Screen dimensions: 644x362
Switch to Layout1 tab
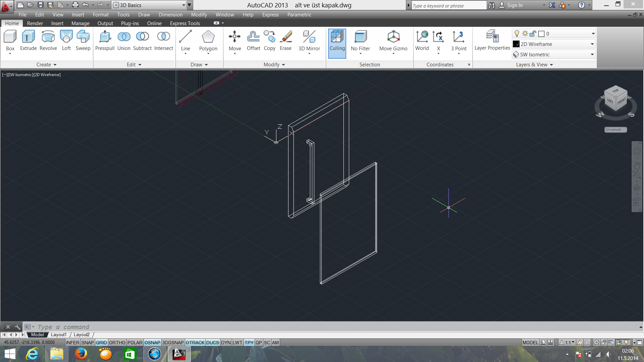[x=59, y=335]
